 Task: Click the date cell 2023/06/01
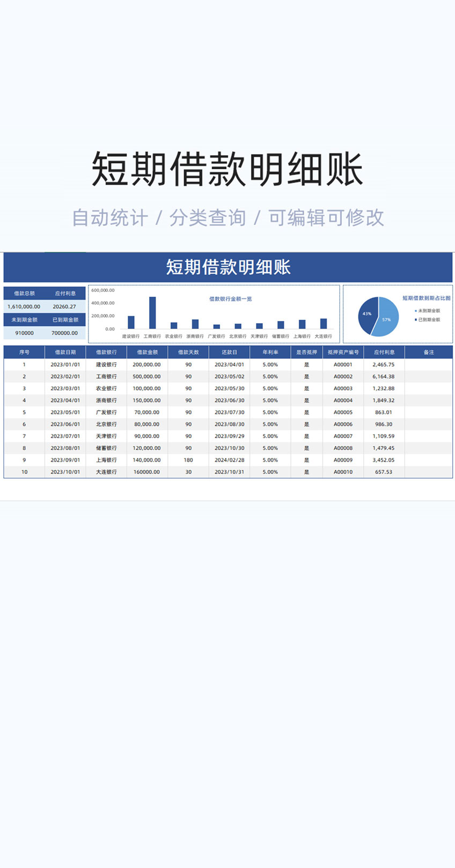[65, 424]
